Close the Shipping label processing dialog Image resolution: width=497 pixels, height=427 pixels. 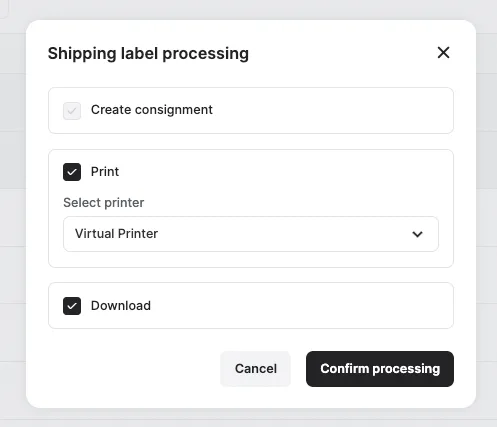pyautogui.click(x=443, y=53)
